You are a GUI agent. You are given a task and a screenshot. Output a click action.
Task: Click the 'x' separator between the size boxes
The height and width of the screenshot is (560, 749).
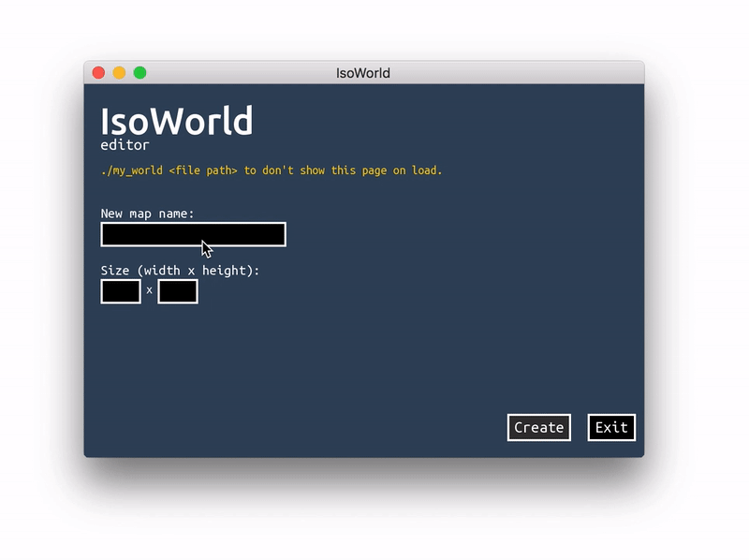tap(150, 290)
